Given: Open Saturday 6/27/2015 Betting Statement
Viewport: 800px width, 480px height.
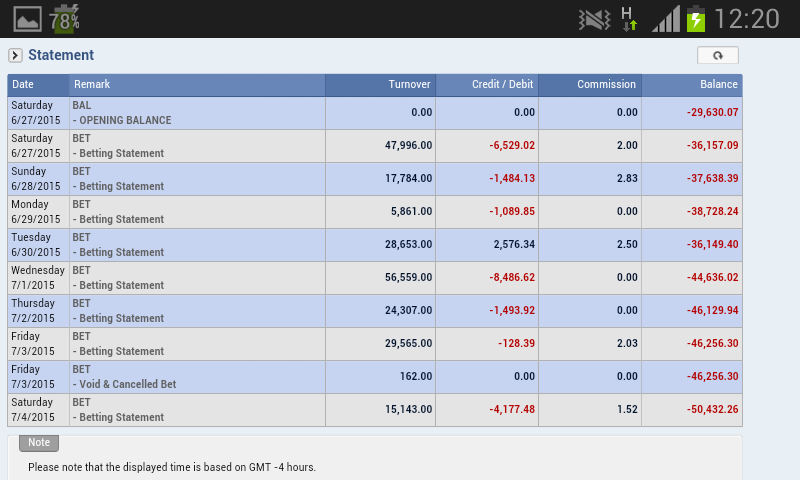Looking at the screenshot, I should pyautogui.click(x=374, y=146).
